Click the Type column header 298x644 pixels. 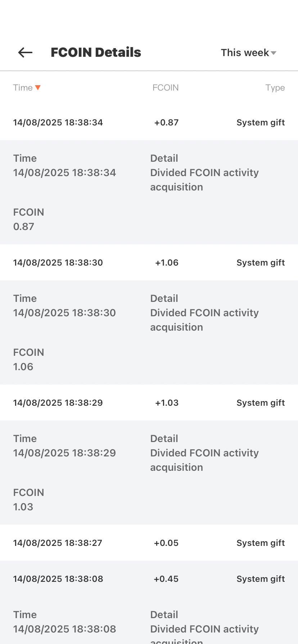click(x=275, y=88)
